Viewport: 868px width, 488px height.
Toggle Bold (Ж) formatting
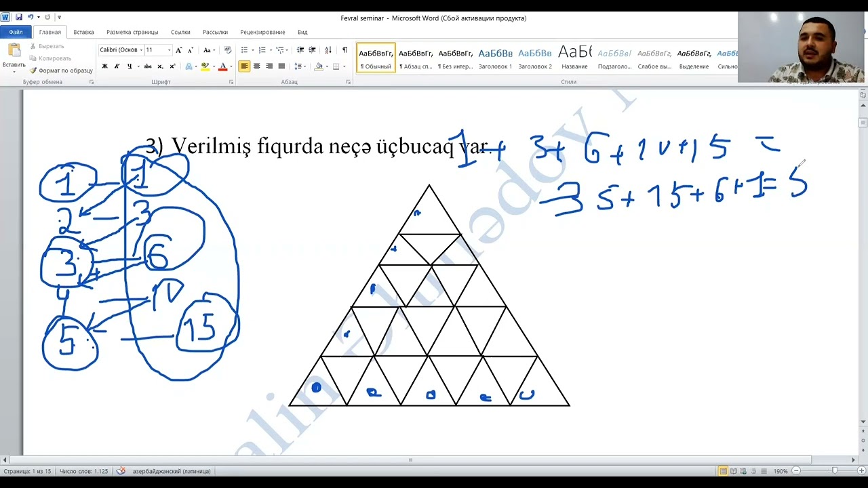[104, 66]
